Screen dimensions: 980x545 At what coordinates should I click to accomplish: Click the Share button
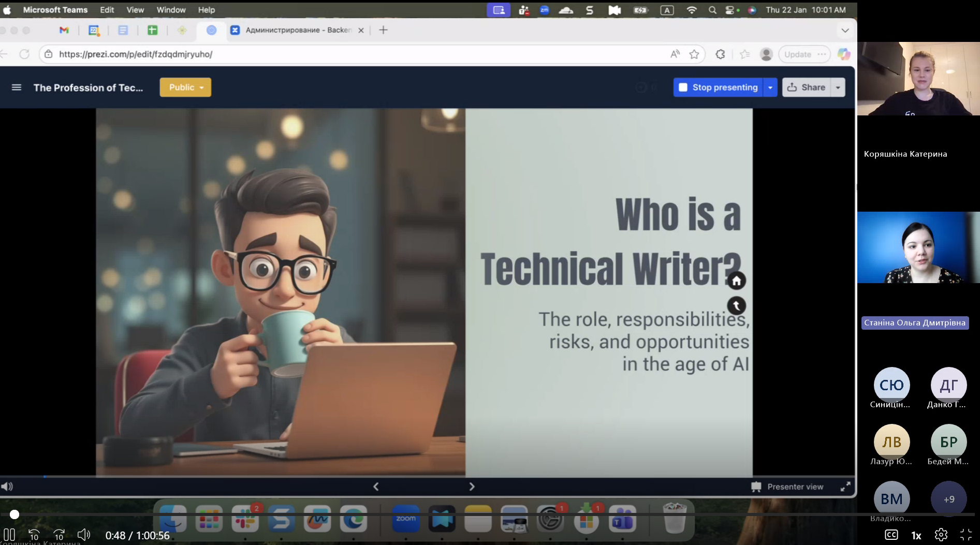pyautogui.click(x=807, y=87)
